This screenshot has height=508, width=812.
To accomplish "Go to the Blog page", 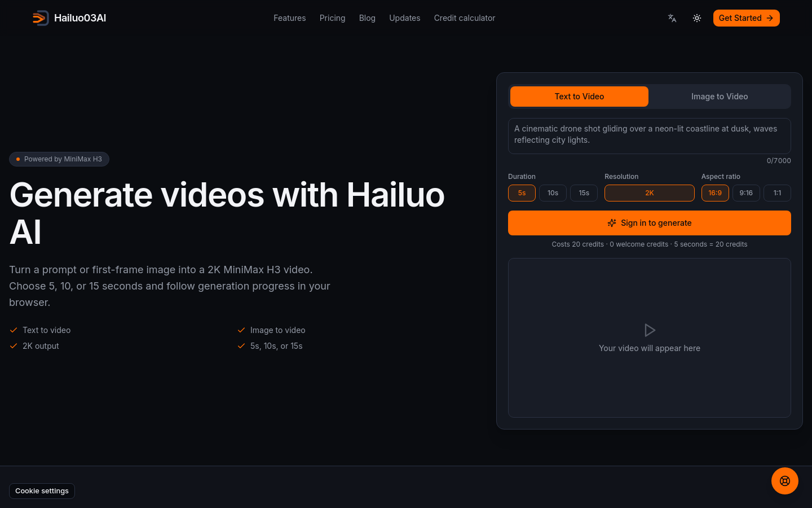I will (x=367, y=18).
